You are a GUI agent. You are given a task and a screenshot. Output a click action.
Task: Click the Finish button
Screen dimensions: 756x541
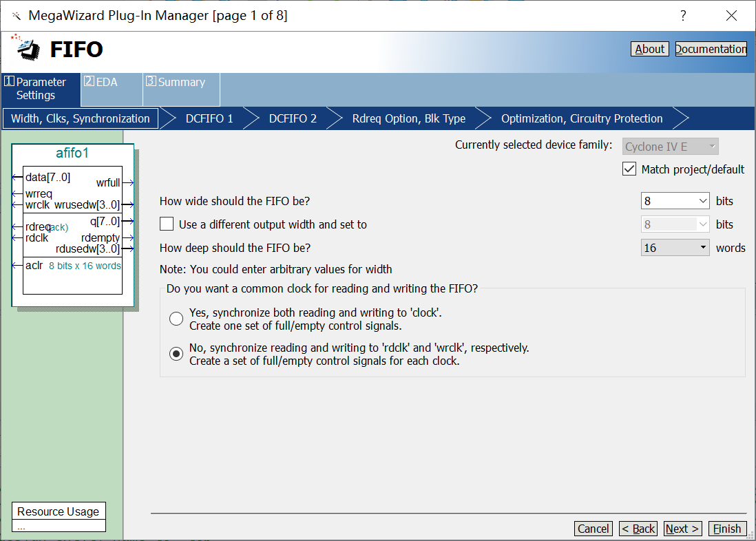click(x=727, y=529)
